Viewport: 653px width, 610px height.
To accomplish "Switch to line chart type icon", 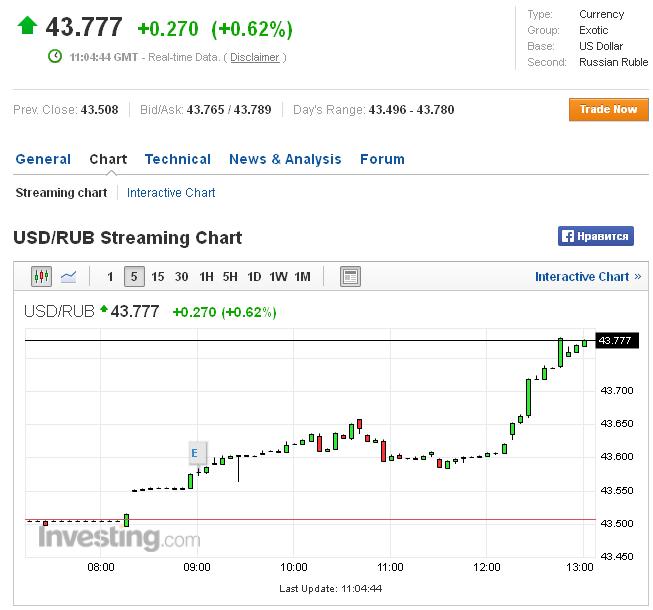I will point(68,276).
